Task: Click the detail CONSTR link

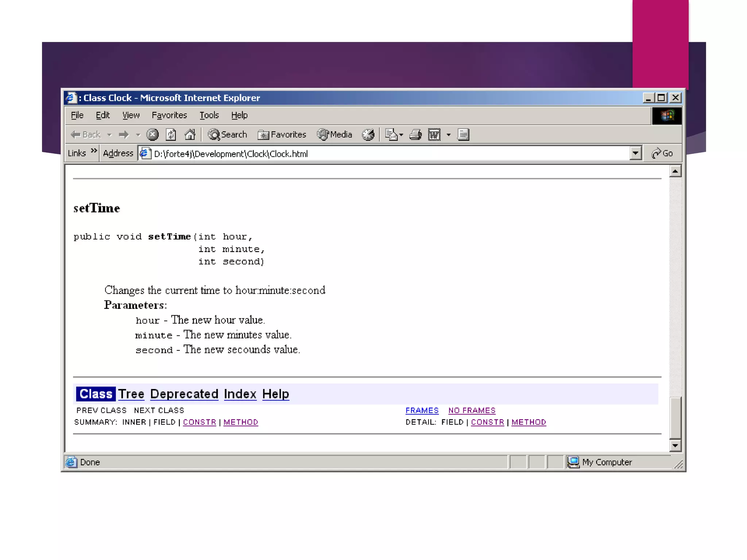Action: click(487, 422)
